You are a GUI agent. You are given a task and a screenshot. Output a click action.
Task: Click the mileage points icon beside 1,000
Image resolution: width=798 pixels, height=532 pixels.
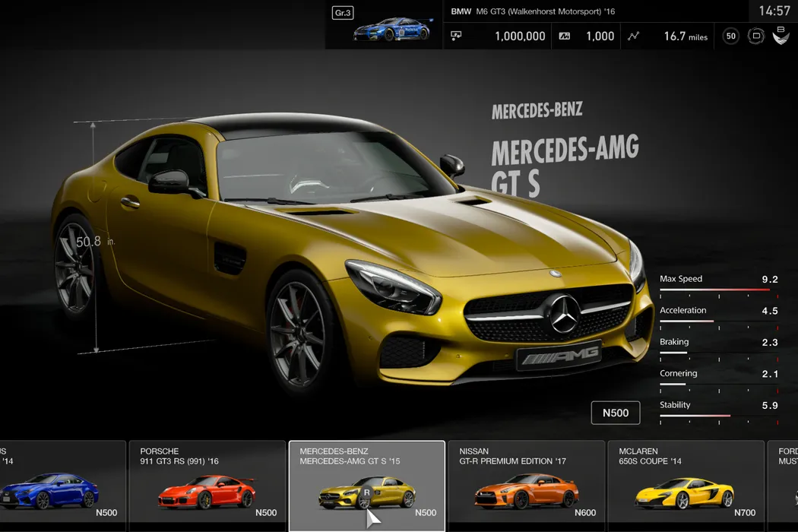[564, 36]
